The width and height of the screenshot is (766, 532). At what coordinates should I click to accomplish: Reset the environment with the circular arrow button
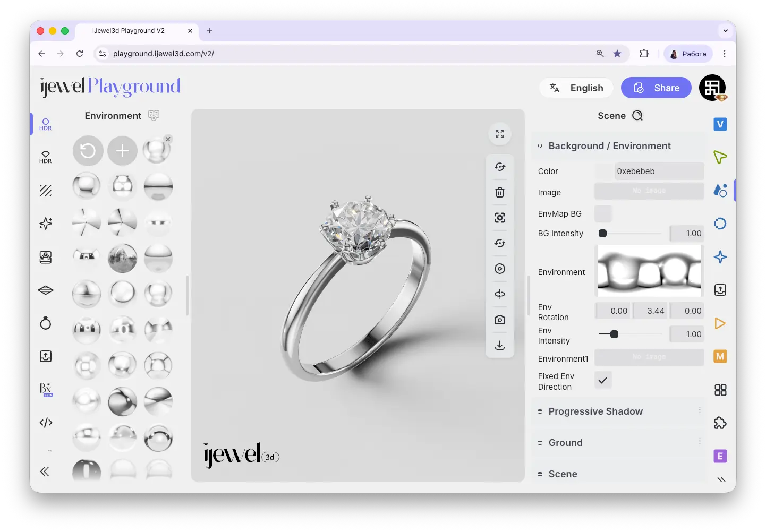click(88, 151)
